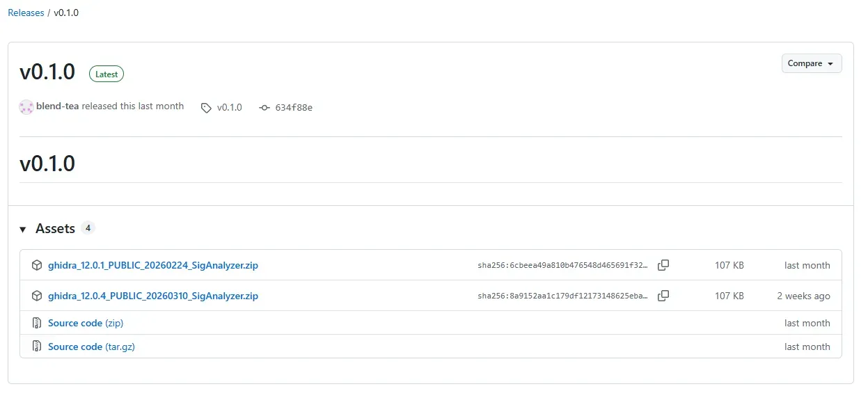Copy the sha256 hash for the 12.0.4 zip
Image resolution: width=868 pixels, height=398 pixels.
tap(663, 296)
